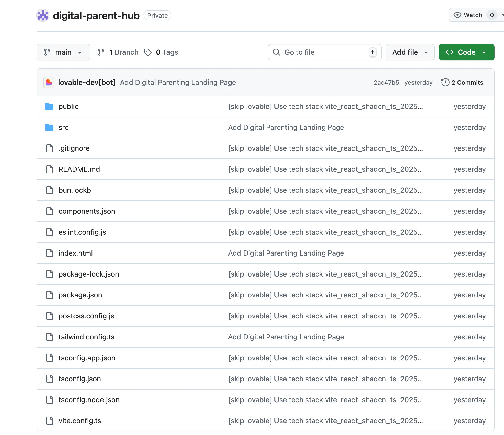The image size is (504, 435).
Task: Click the file icon beside bun.lockb
Action: [50, 190]
